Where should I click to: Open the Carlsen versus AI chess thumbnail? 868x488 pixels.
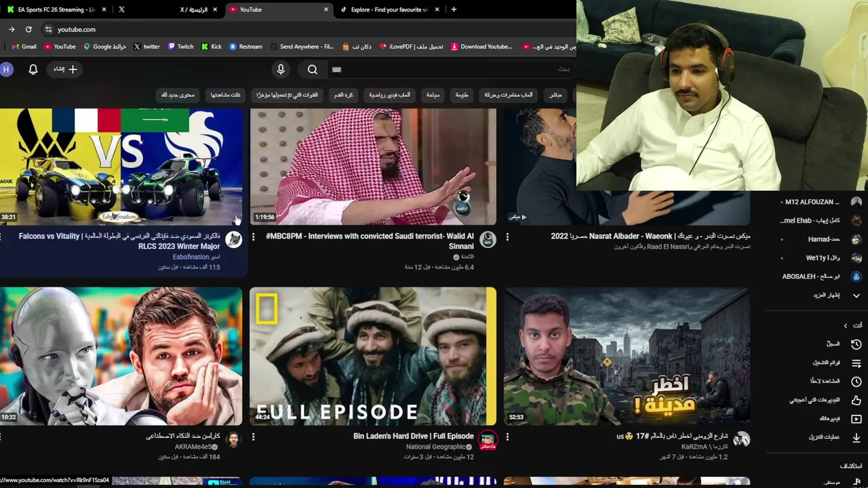[x=121, y=357]
